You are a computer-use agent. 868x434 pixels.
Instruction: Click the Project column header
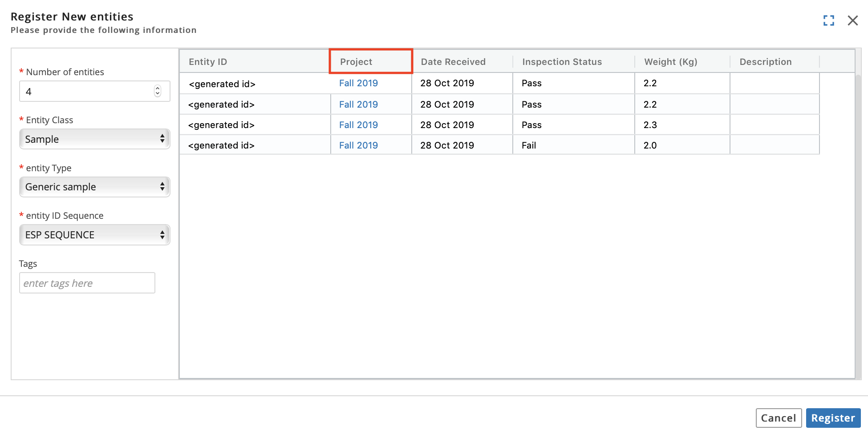point(370,61)
